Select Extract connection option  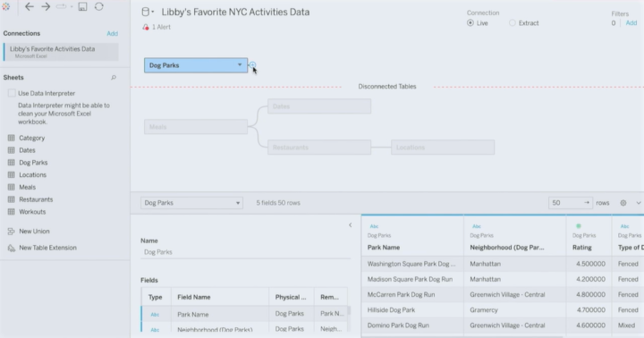(513, 23)
